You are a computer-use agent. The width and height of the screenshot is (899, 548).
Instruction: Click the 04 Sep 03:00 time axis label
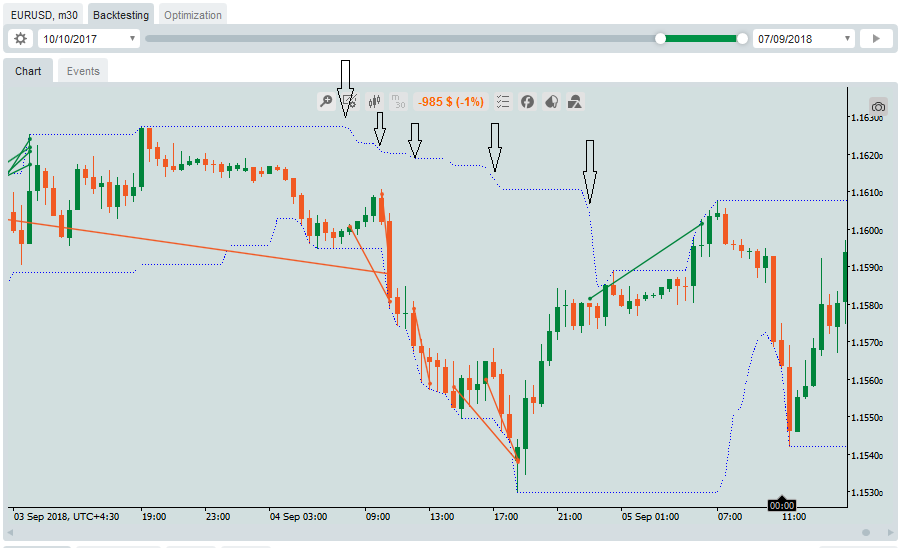(298, 517)
